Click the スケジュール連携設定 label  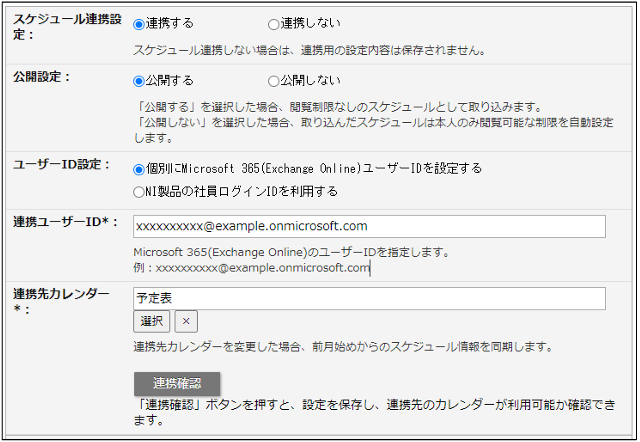pos(67,27)
